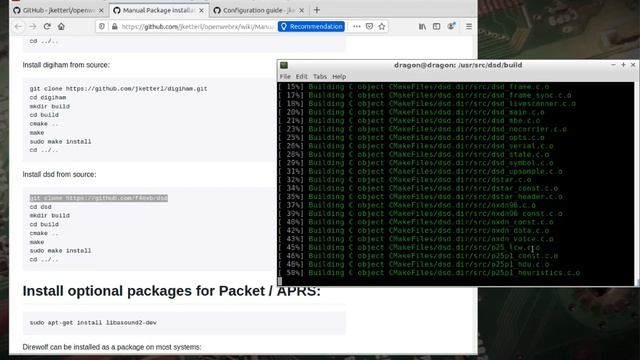
Task: Click 'Install optional packages for Packet' heading
Action: click(x=171, y=291)
